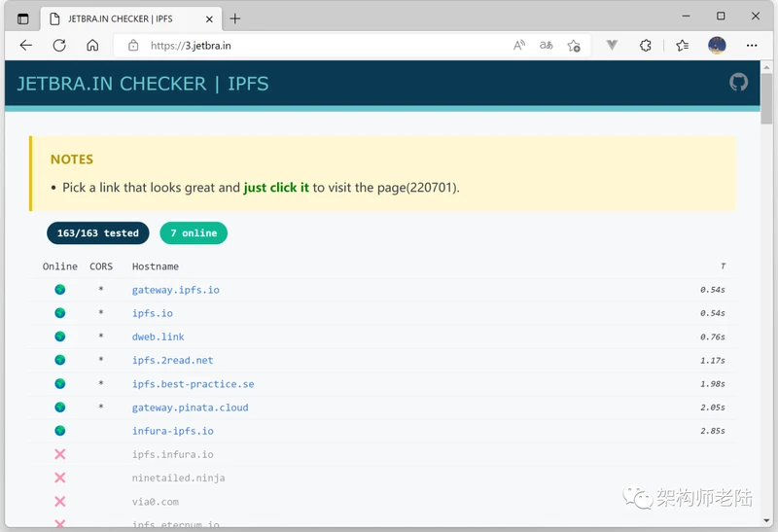Open infura-ipfs.io link
Viewport: 778px width, 532px height.
click(173, 431)
